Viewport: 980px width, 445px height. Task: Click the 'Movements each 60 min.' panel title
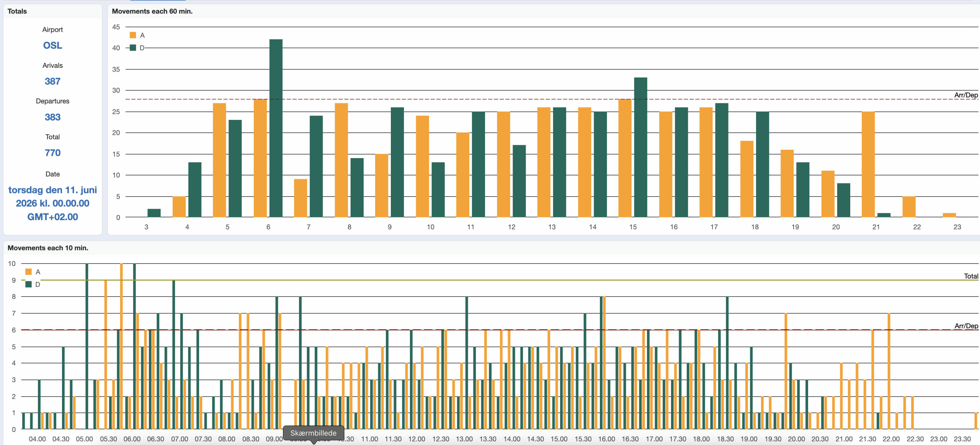click(x=152, y=11)
